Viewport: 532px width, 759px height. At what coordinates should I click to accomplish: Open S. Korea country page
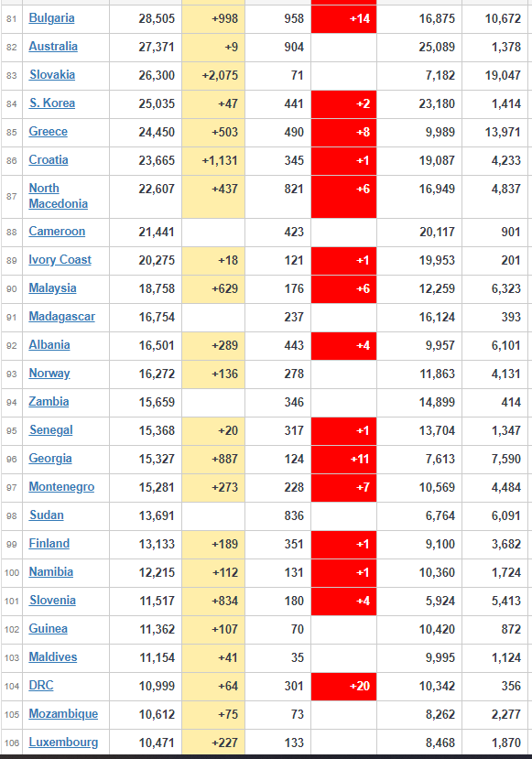52,103
